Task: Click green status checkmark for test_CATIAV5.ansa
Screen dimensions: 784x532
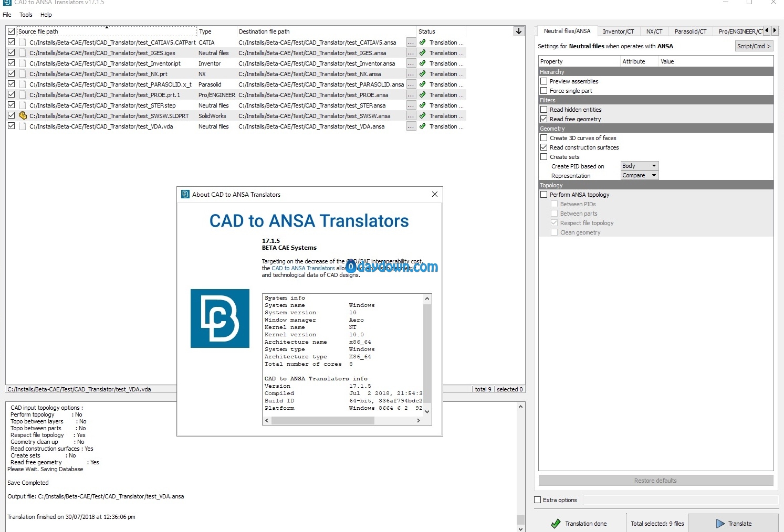Action: point(422,42)
